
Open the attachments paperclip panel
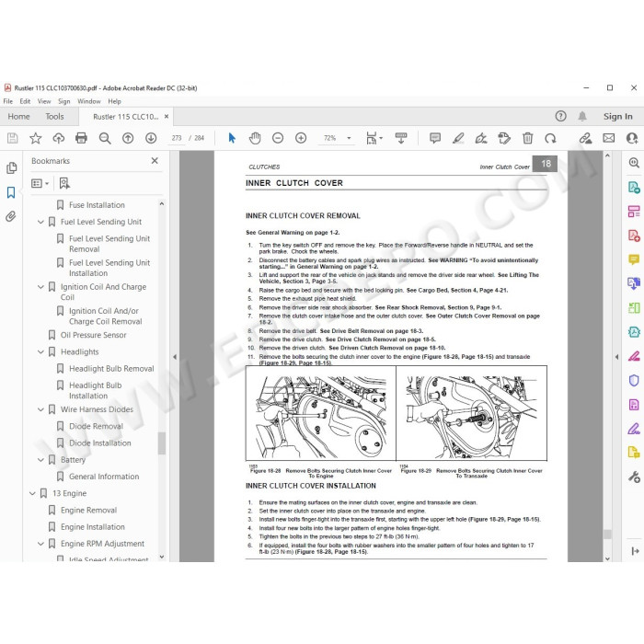(11, 216)
